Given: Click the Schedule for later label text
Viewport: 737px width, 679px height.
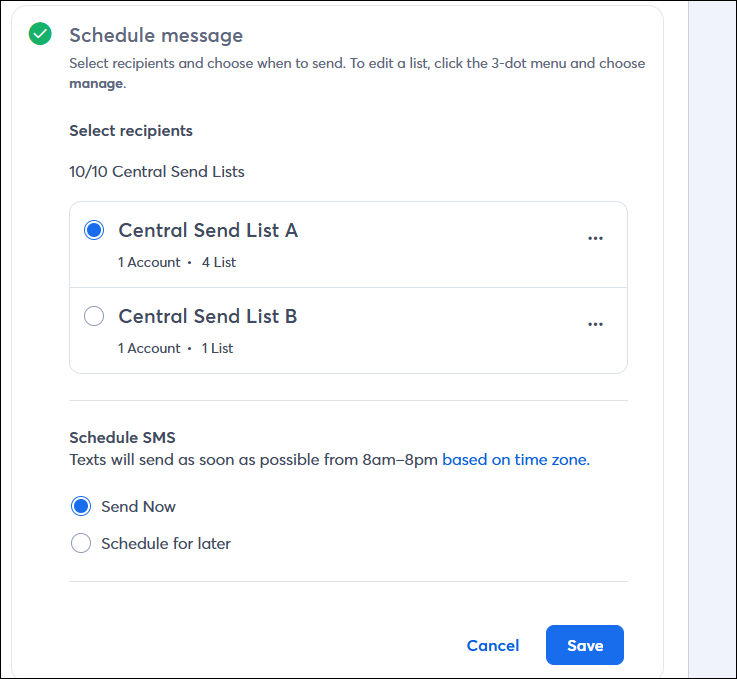Looking at the screenshot, I should tap(166, 544).
